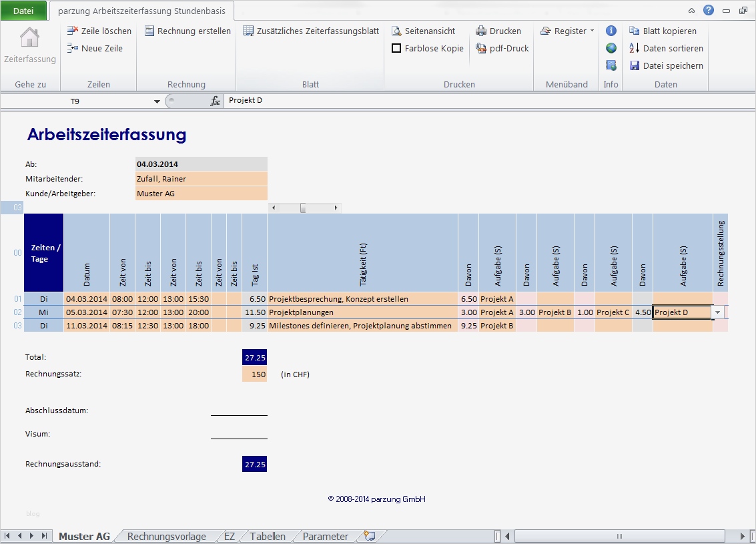Start pdf-Druck export
The width and height of the screenshot is (756, 544).
click(502, 48)
